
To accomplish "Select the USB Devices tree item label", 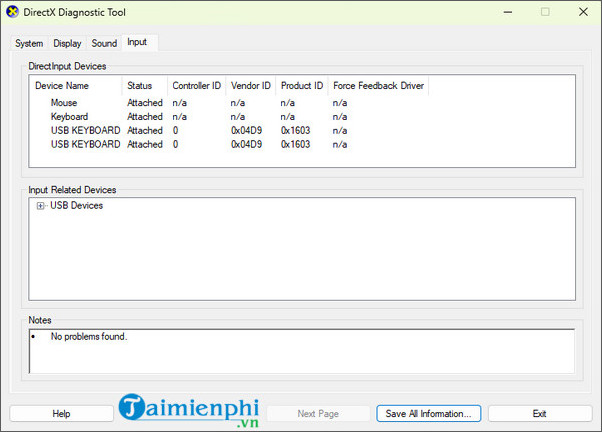I will [76, 205].
